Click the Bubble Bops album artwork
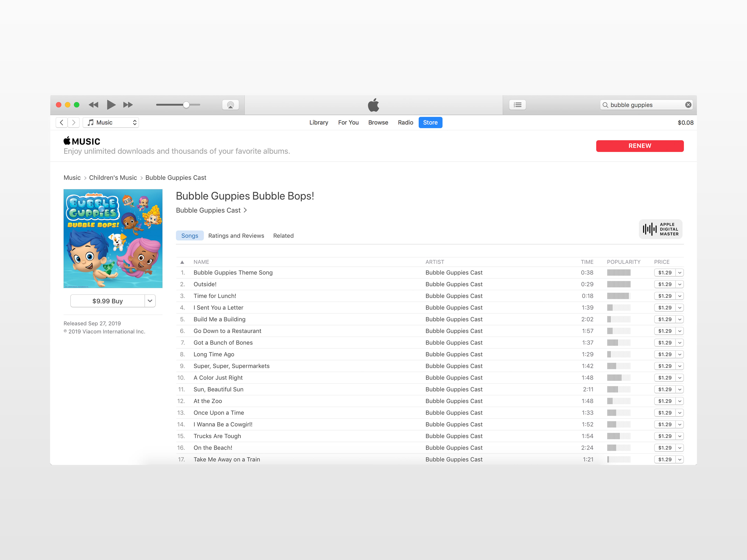 [x=113, y=238]
